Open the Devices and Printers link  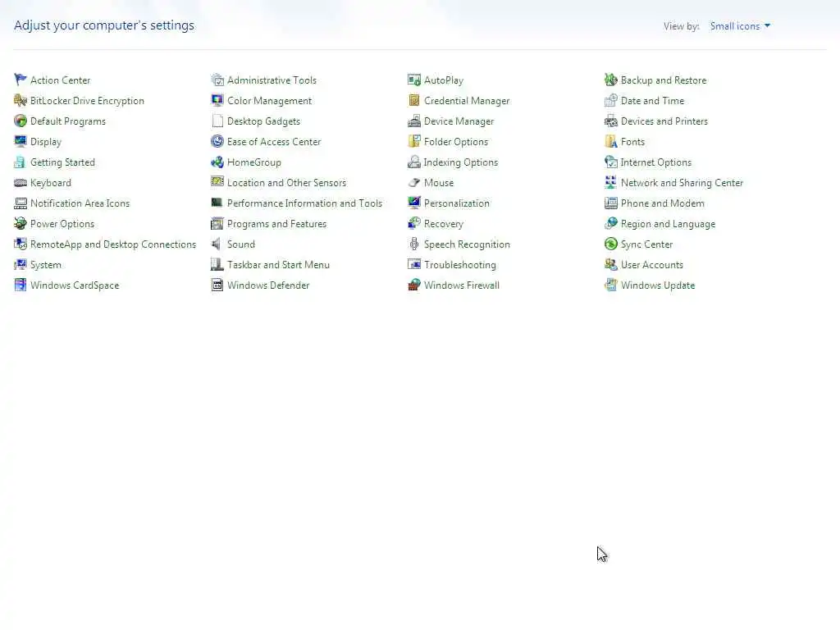tap(664, 121)
